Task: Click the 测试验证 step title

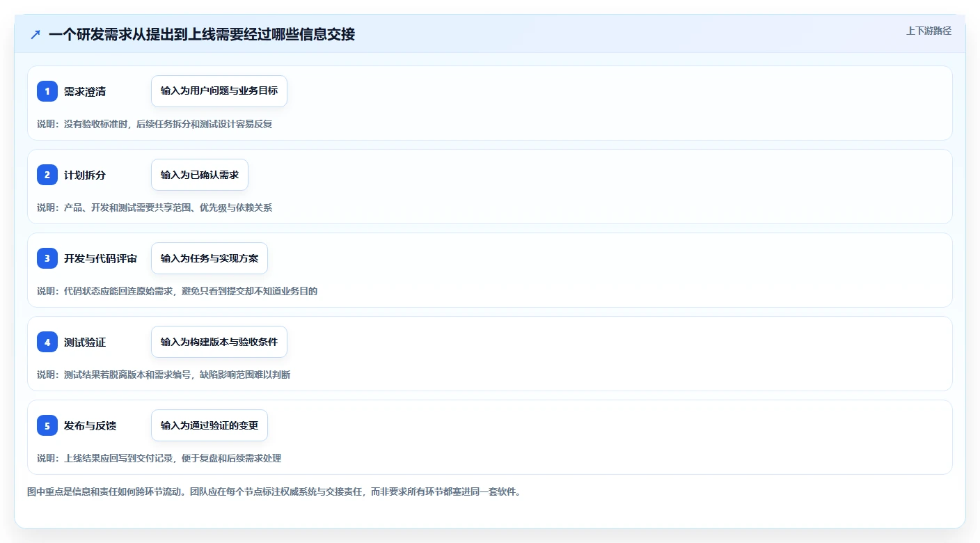Action: point(85,342)
